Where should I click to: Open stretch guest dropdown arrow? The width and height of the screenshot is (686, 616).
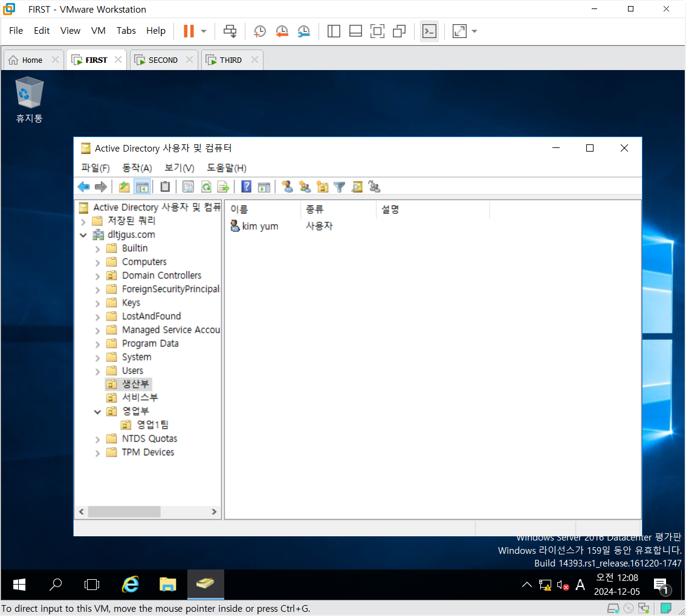474,31
